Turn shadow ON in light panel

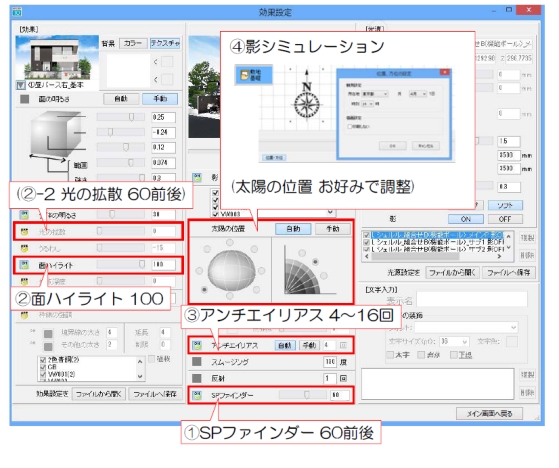tap(466, 219)
